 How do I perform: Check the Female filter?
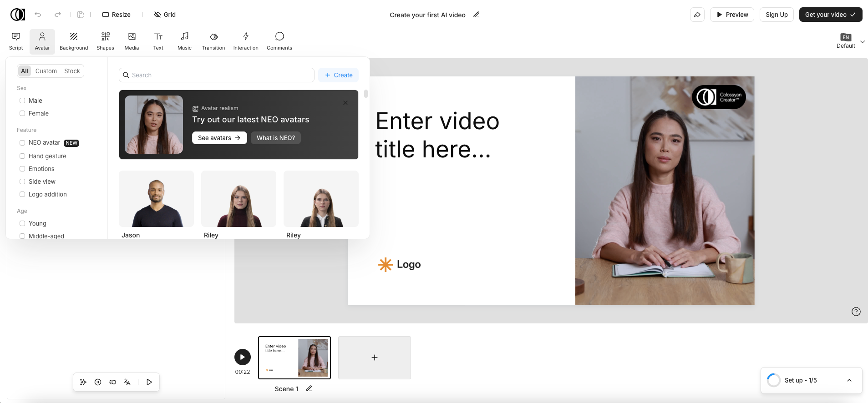(x=22, y=113)
